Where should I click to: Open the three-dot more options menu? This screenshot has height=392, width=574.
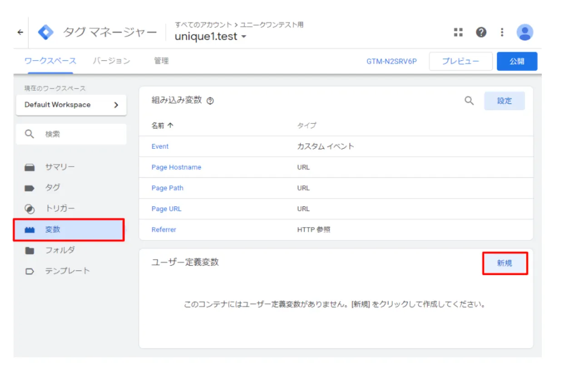(x=502, y=32)
